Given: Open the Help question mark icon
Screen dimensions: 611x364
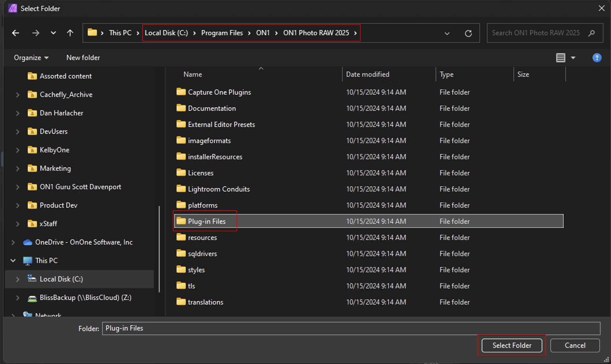Looking at the screenshot, I should pyautogui.click(x=597, y=58).
